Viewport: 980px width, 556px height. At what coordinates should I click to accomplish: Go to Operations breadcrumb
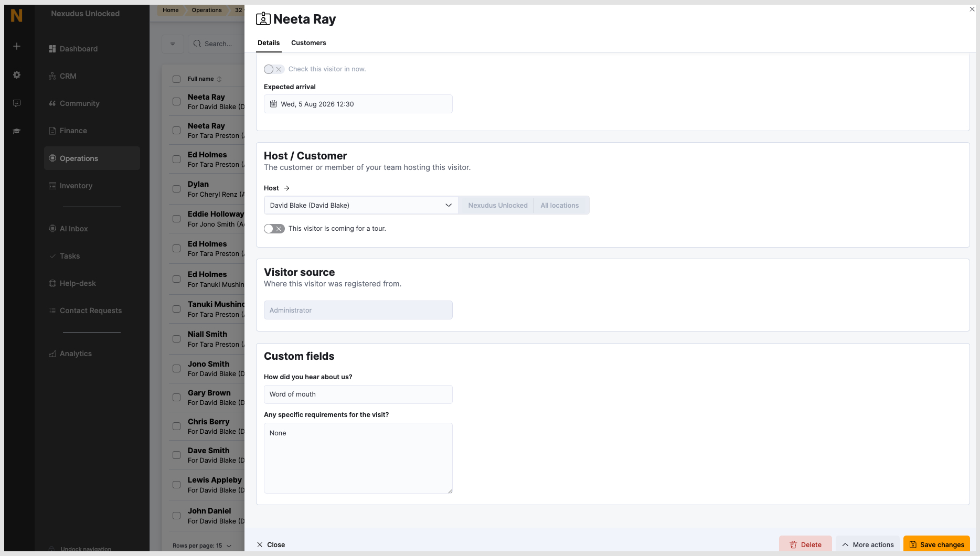pos(207,10)
